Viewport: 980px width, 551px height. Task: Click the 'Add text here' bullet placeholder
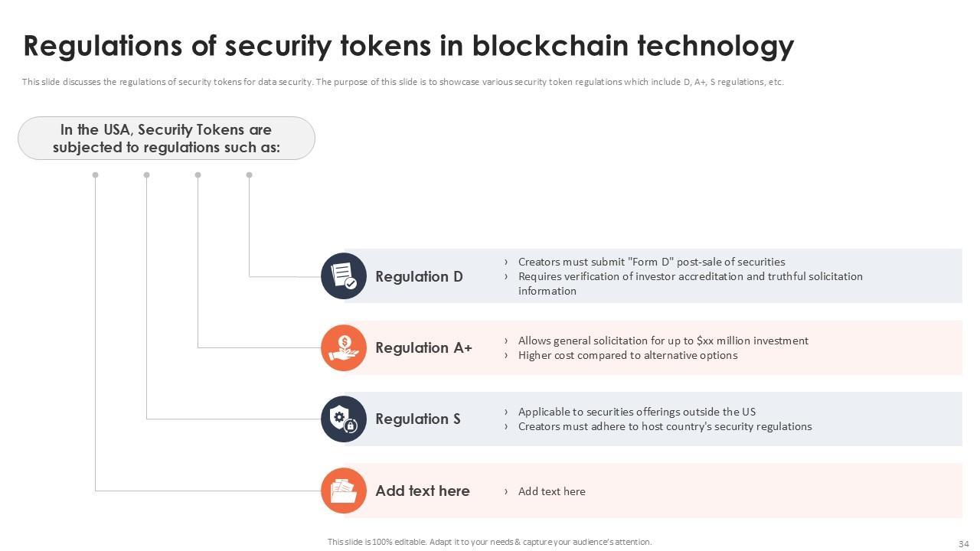coord(551,491)
